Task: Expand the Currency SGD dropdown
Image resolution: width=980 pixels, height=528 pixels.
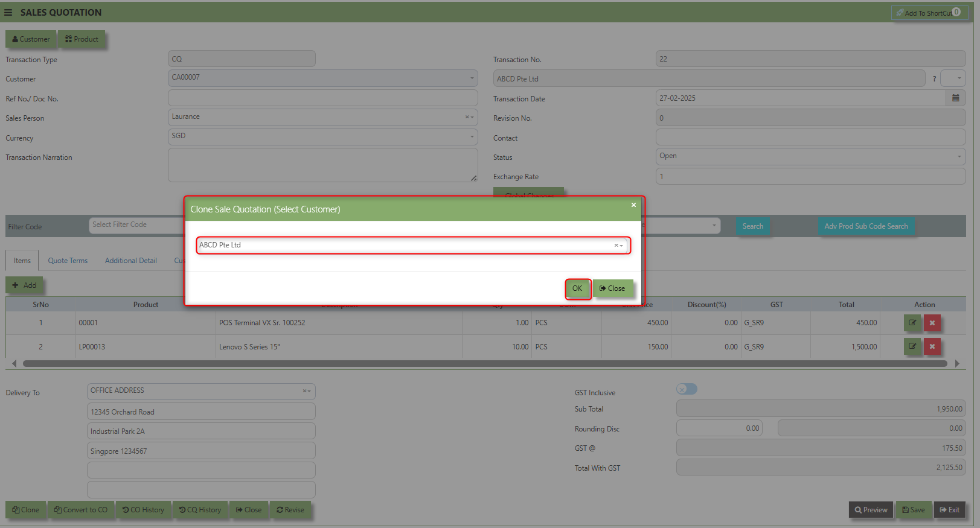Action: pyautogui.click(x=472, y=136)
